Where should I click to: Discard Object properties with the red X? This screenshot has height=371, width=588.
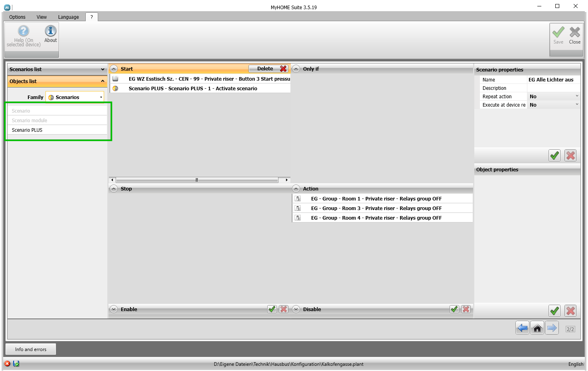(571, 311)
